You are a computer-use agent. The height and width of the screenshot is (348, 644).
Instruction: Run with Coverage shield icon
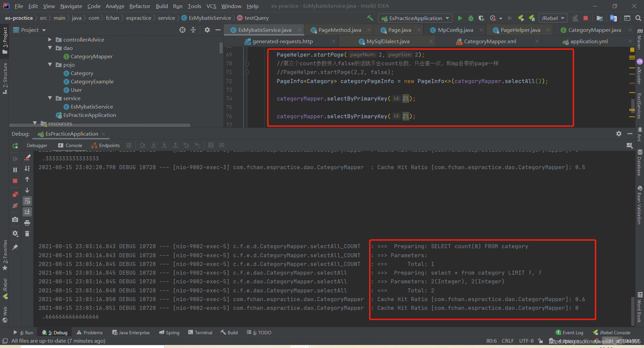tap(481, 18)
